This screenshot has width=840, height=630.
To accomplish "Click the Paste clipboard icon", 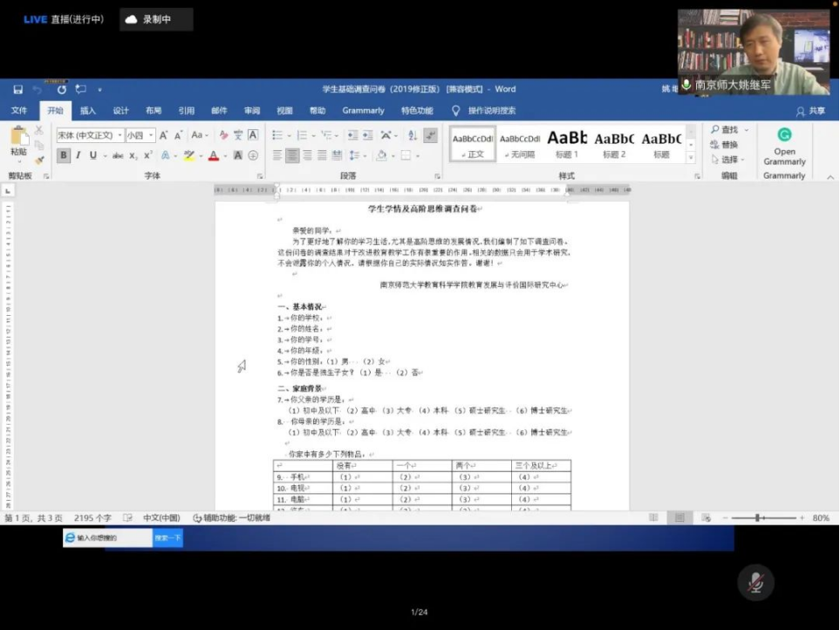I will [x=18, y=137].
